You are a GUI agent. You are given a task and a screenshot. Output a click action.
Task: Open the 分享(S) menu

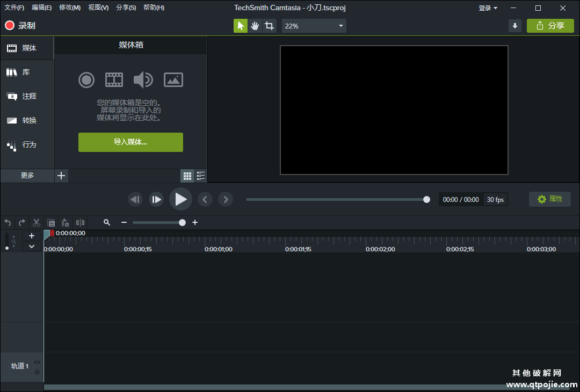click(126, 8)
